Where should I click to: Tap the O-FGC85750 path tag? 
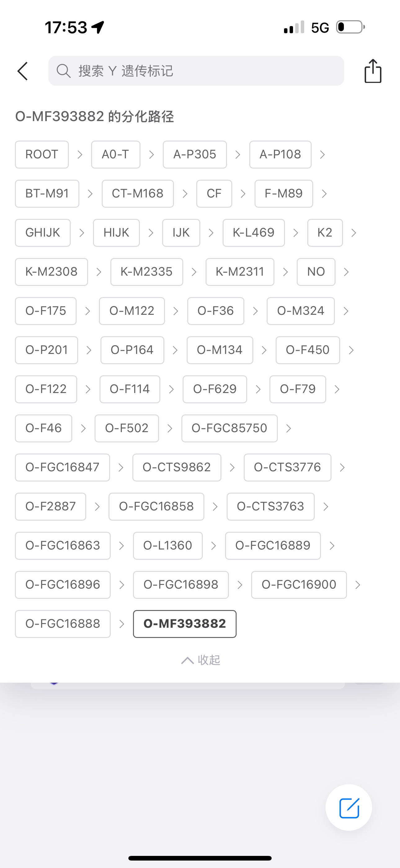[x=229, y=428]
